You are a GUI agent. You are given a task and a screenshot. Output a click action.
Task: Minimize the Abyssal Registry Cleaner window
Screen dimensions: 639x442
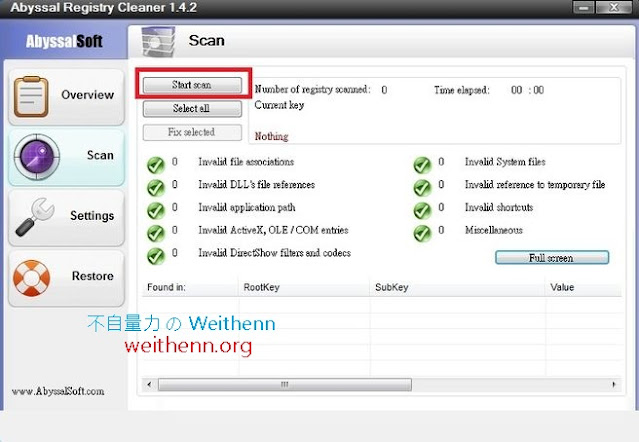coord(584,8)
